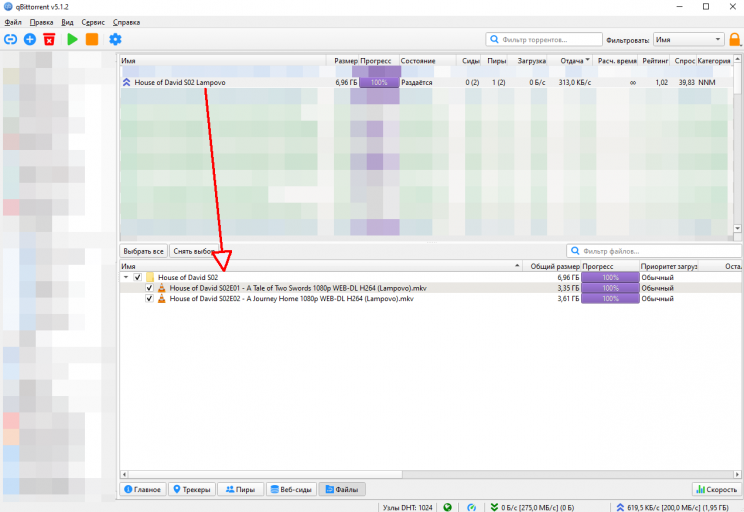Image resolution: width=744 pixels, height=512 pixels.
Task: Click the magnifier icon in torrent filter
Action: 494,39
